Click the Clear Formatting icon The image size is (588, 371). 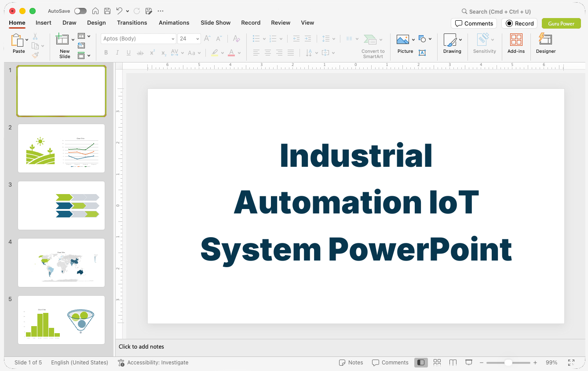[x=236, y=39]
